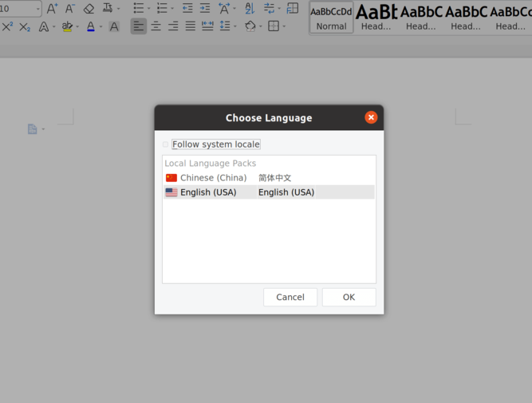Close the Choose Language dialog
This screenshot has height=403, width=532.
click(x=371, y=117)
